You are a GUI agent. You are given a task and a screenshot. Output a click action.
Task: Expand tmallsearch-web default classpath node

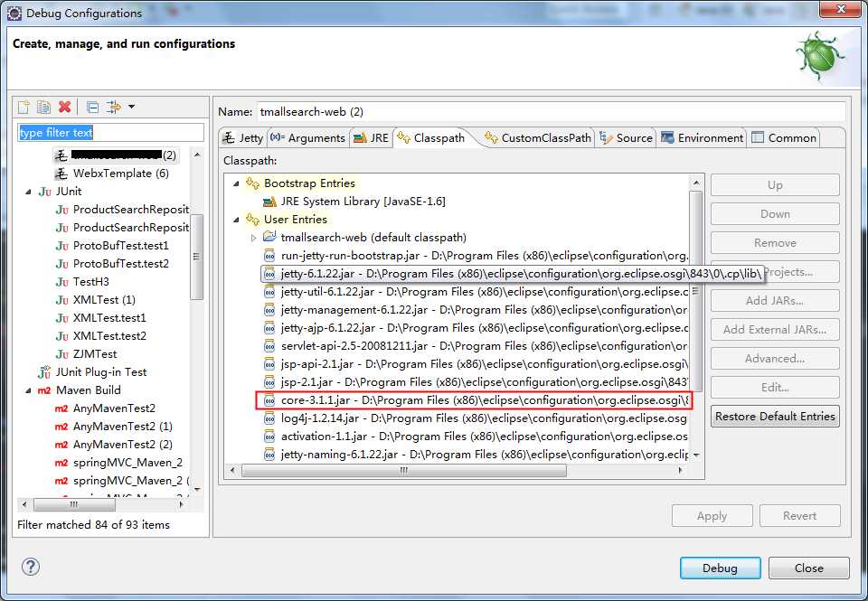253,238
